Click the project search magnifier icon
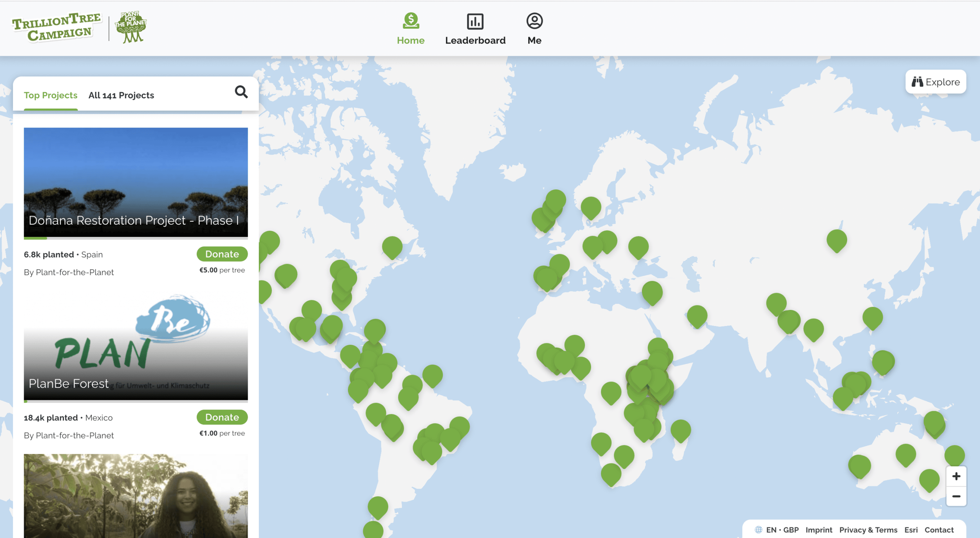This screenshot has width=980, height=538. tap(241, 92)
